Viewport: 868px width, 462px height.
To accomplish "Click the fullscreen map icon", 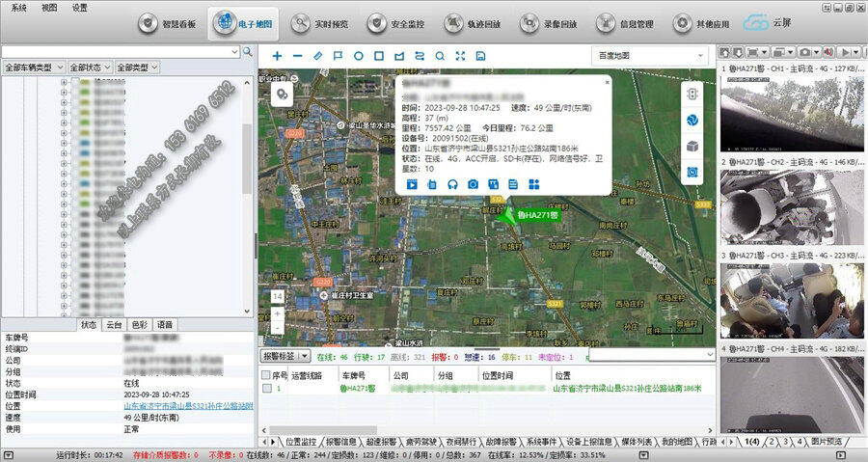I will 460,56.
